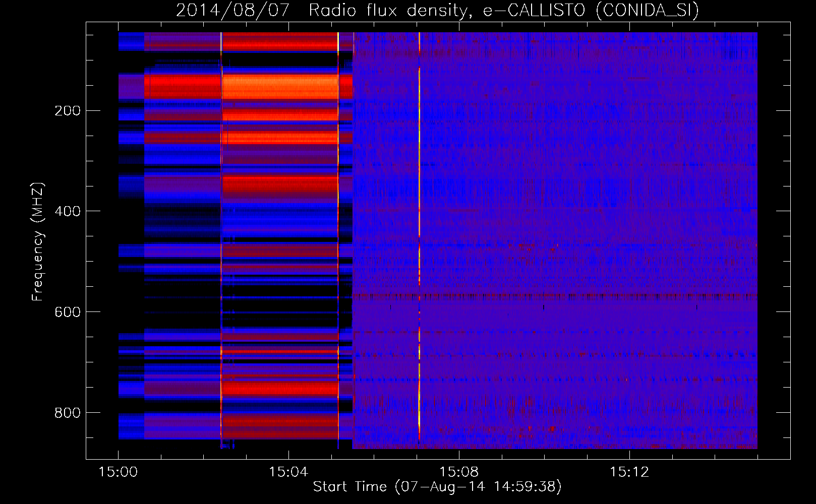This screenshot has height=504, width=816.
Task: Click the 15:08 time tick label
Action: [x=459, y=472]
